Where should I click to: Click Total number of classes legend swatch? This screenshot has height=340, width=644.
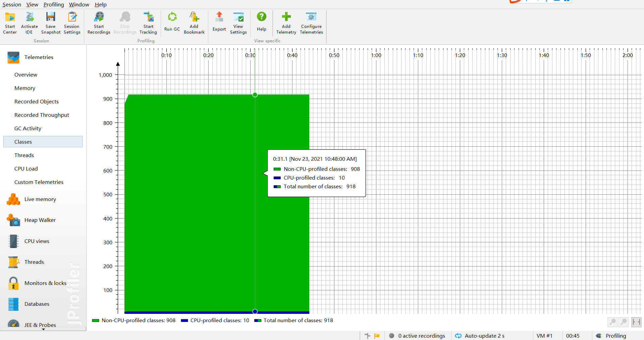[x=258, y=321]
